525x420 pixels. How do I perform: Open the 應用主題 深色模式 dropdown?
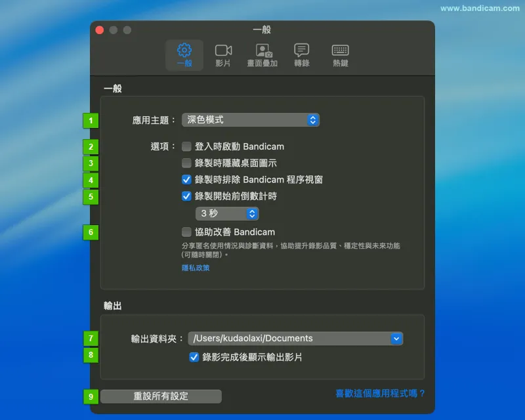[251, 120]
